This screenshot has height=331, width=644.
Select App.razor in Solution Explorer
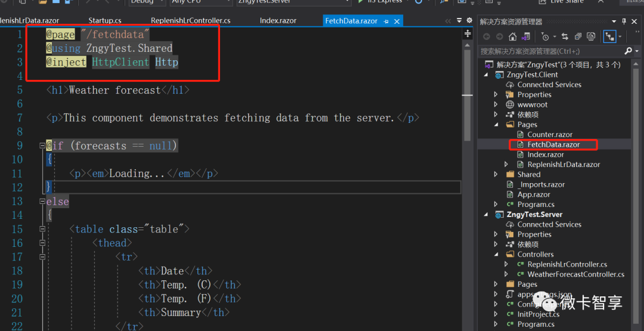pyautogui.click(x=534, y=194)
